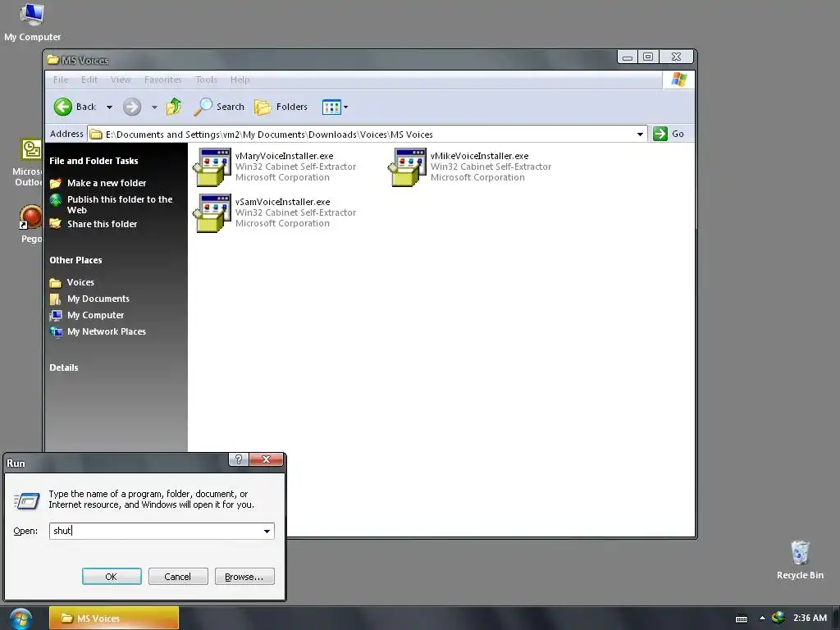Open the View menu
This screenshot has width=840, height=630.
click(x=121, y=80)
